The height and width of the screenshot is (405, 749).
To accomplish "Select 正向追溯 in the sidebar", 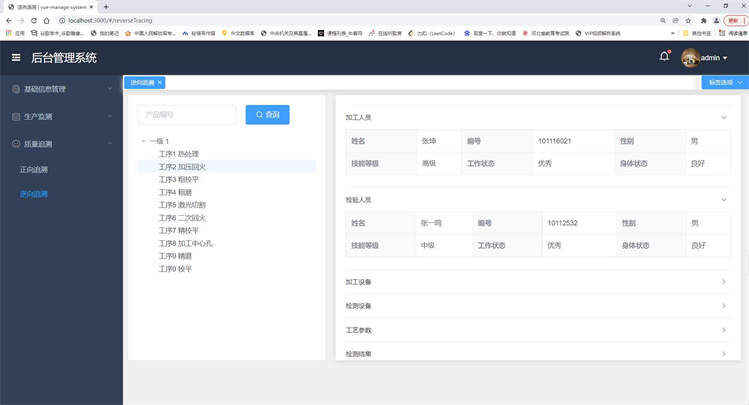I will pos(34,169).
